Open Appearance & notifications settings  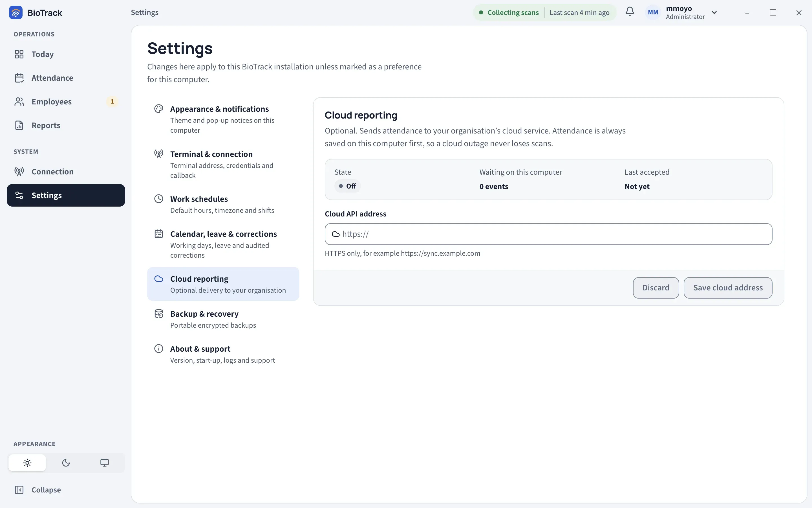223,119
